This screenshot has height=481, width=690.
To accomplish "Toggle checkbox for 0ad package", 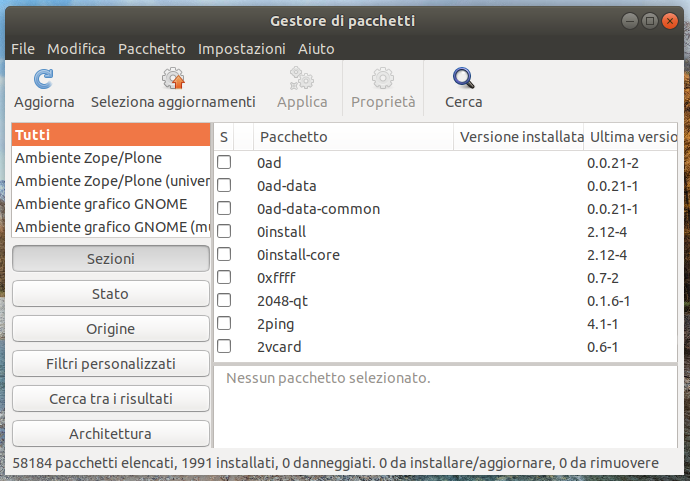I will 224,162.
